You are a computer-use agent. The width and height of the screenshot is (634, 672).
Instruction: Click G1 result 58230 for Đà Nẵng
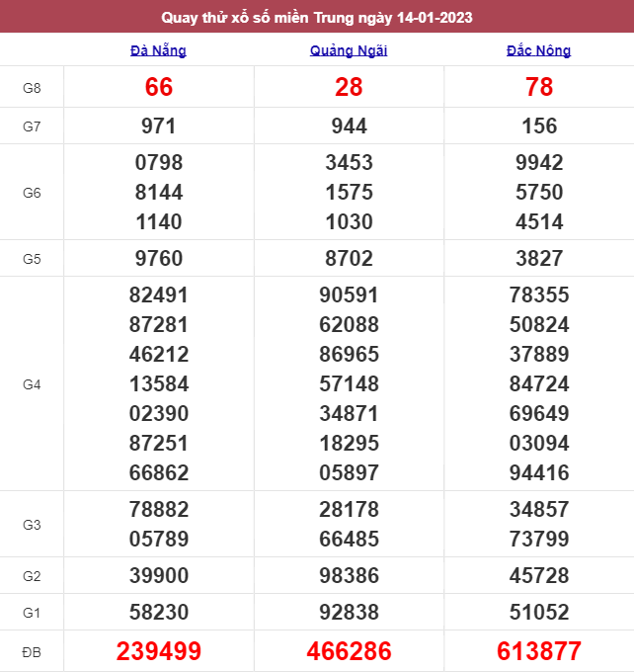pos(158,613)
